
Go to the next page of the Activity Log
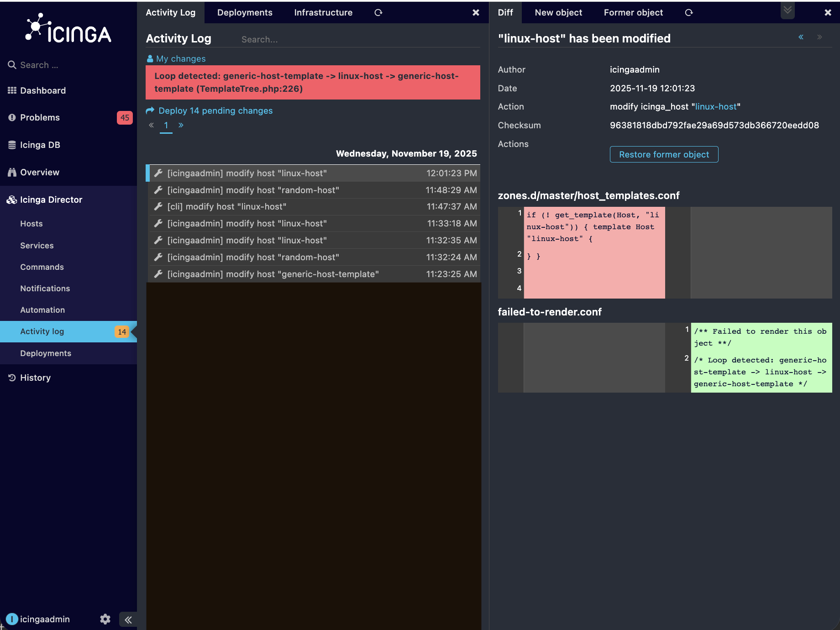point(181,125)
